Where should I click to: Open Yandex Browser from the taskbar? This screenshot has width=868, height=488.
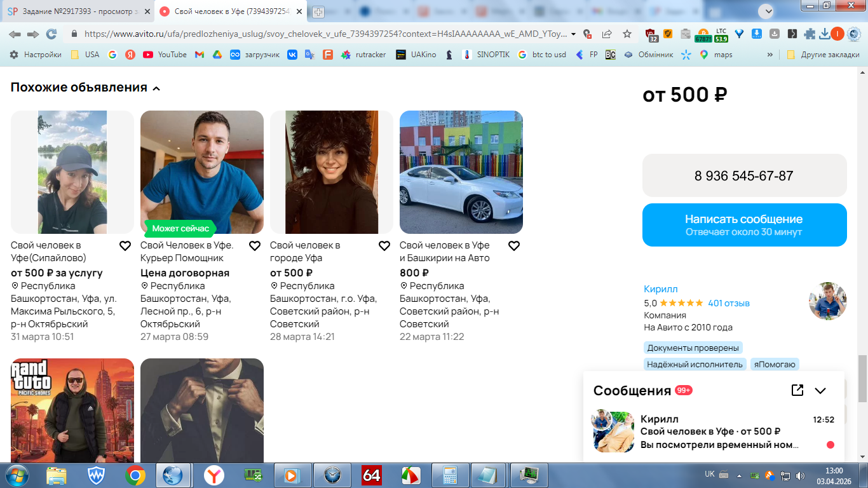(214, 475)
